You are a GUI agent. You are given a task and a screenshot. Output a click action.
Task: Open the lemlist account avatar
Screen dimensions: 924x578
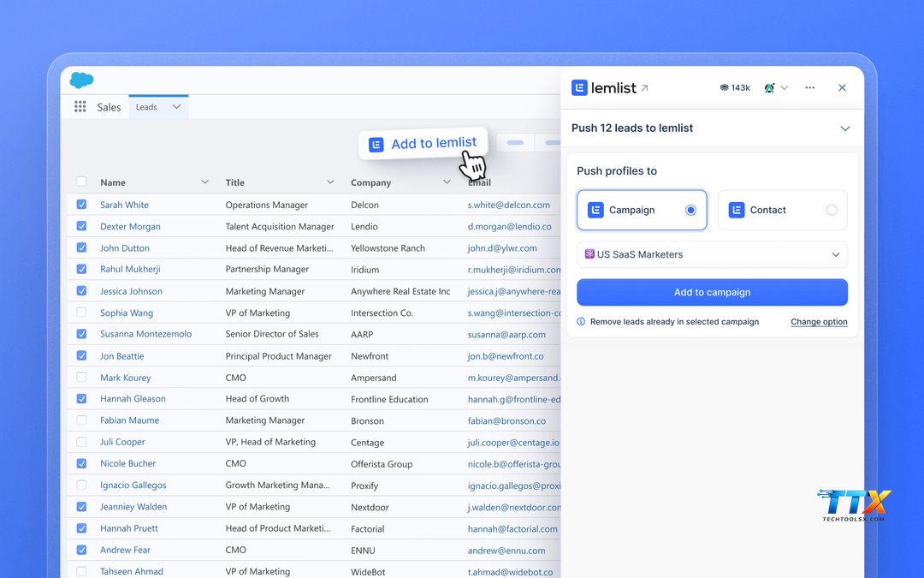pyautogui.click(x=769, y=88)
